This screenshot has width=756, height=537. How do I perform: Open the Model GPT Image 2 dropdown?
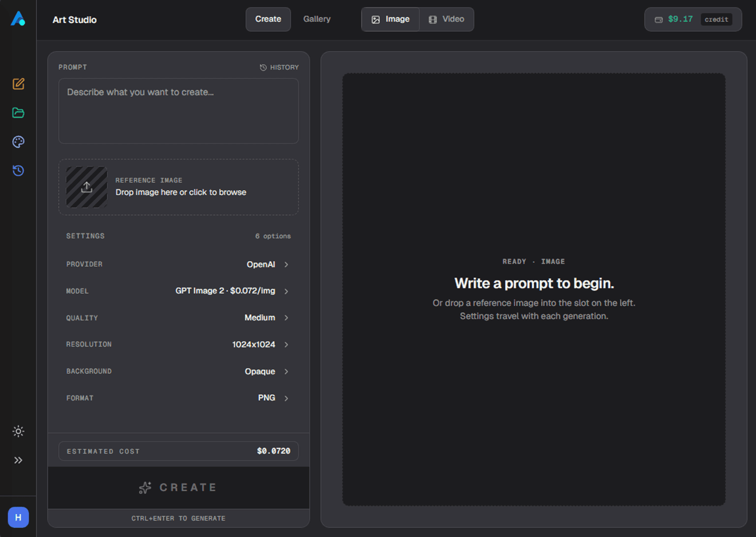point(179,291)
